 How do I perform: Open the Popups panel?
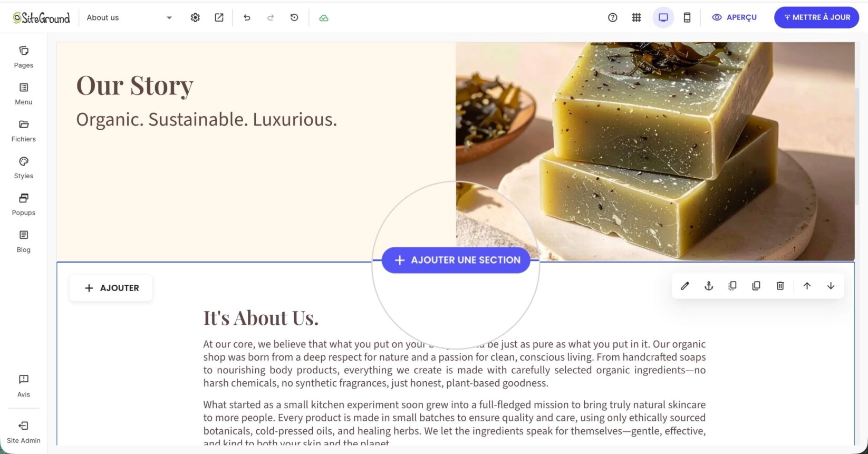24,205
